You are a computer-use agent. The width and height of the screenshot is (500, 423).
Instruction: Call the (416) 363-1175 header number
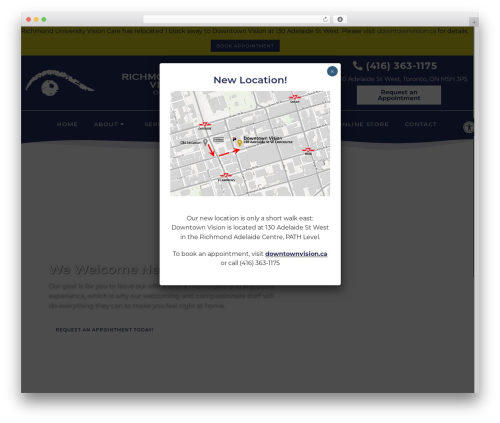pyautogui.click(x=401, y=66)
